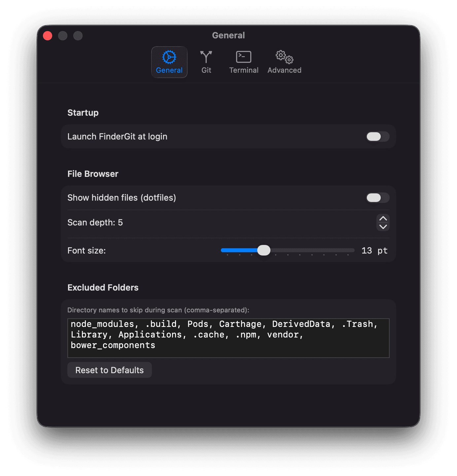457x476 pixels.
Task: Decrease scan depth with down arrow
Action: (x=383, y=227)
